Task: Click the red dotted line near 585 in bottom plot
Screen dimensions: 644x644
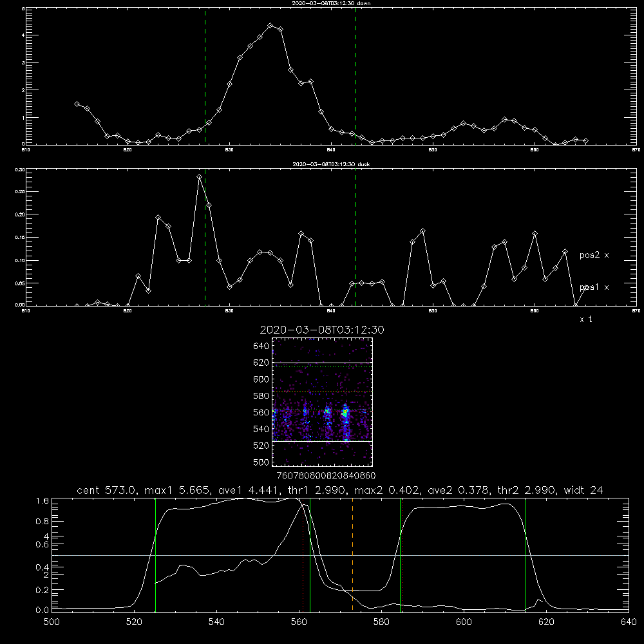Action: pos(402,555)
